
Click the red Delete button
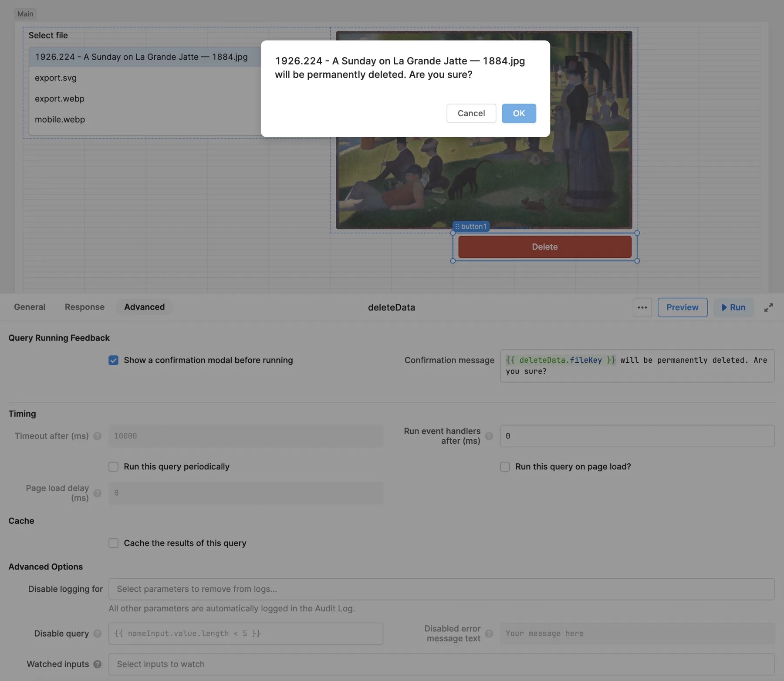point(545,247)
